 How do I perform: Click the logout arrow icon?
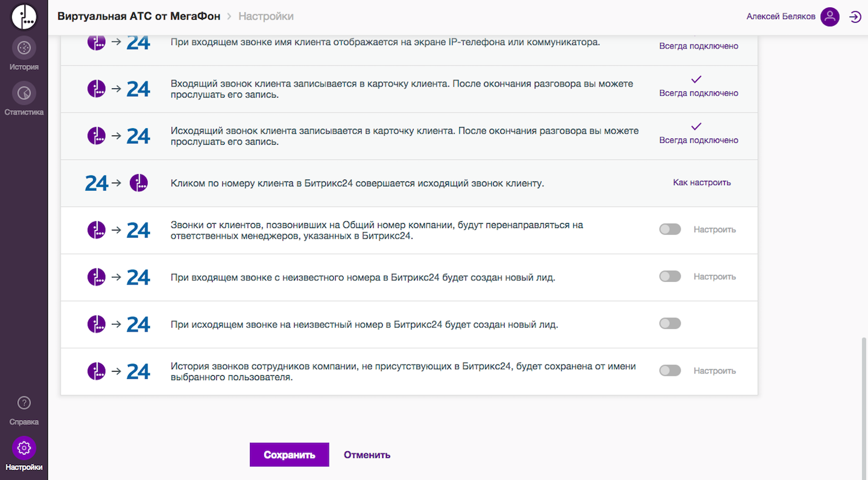[856, 17]
